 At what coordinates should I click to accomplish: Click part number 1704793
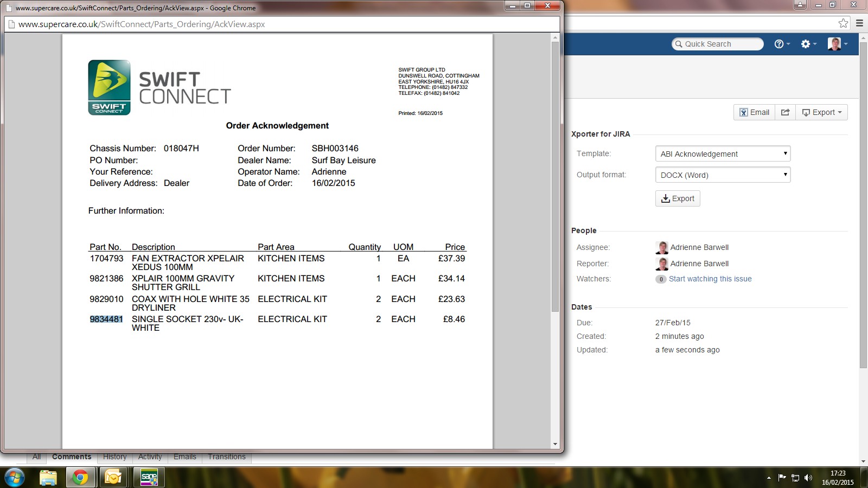tap(106, 259)
